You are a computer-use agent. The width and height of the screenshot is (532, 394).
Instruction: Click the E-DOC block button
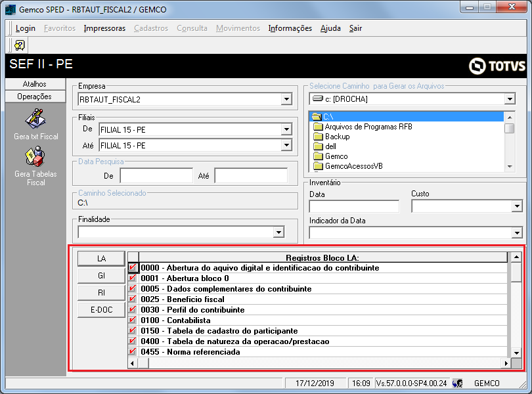[x=101, y=309]
